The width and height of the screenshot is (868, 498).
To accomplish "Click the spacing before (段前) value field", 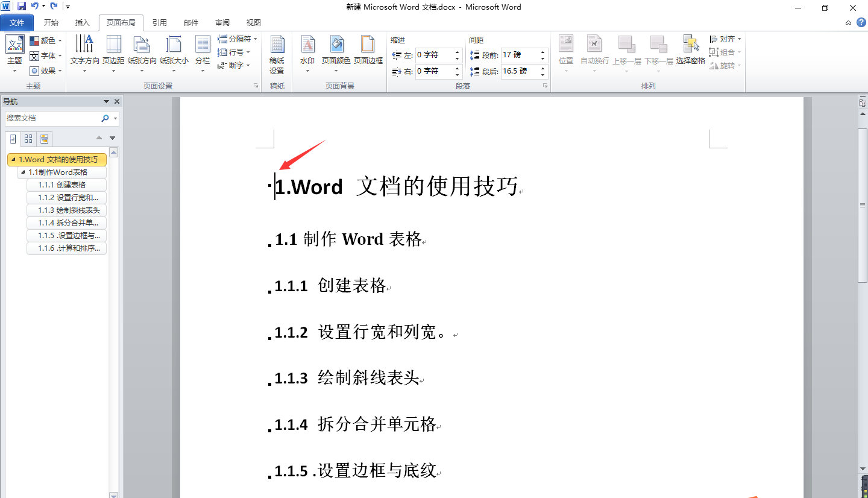I will [x=520, y=55].
